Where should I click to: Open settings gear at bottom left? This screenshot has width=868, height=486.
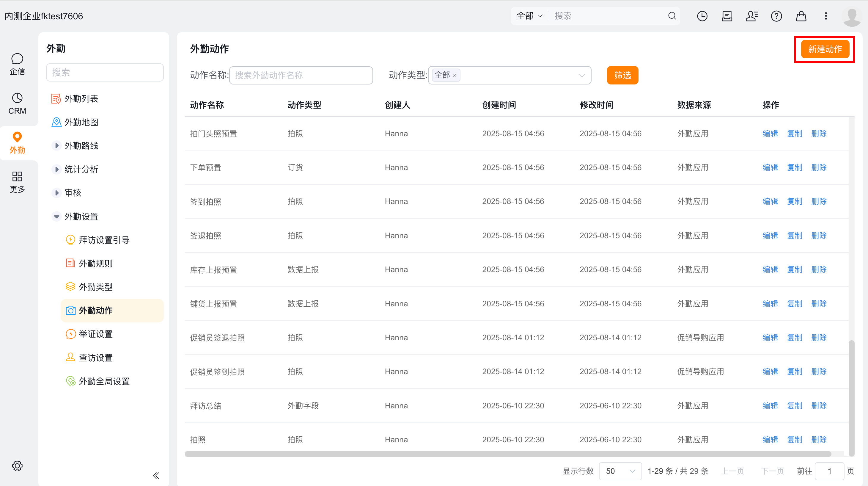[x=17, y=466]
